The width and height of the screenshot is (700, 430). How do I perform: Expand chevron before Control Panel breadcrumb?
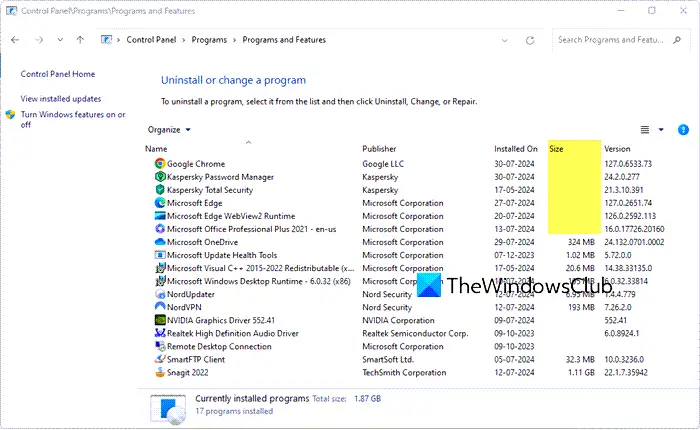[119, 40]
